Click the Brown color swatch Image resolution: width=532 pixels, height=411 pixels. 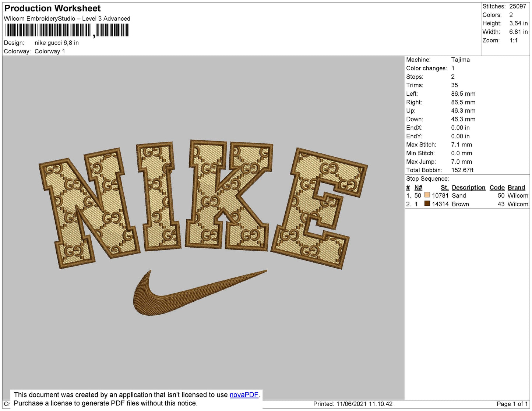point(427,203)
